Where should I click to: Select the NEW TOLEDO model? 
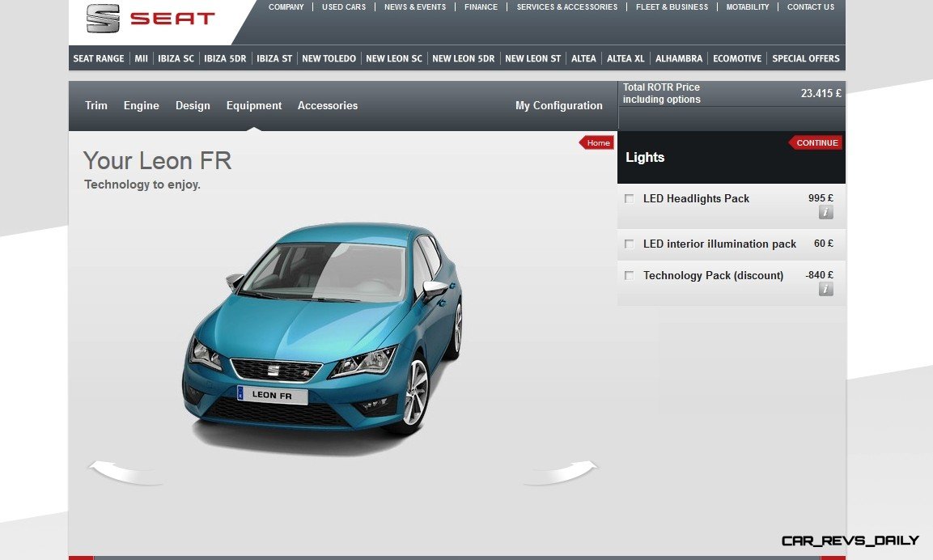coord(329,58)
